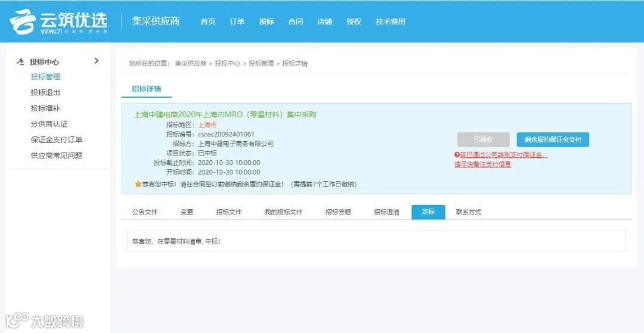The height and width of the screenshot is (333, 644).
Task: Select 投标增补 in sidebar
Action: 45,108
